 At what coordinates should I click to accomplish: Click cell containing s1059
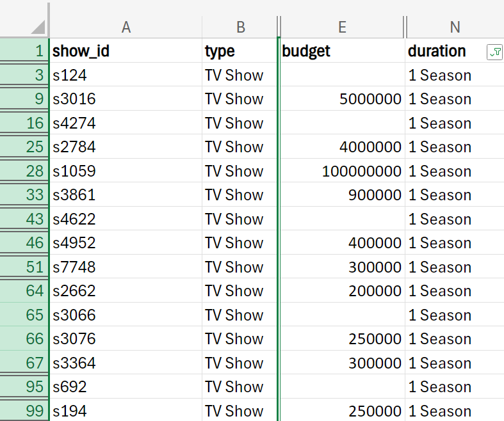(x=126, y=171)
